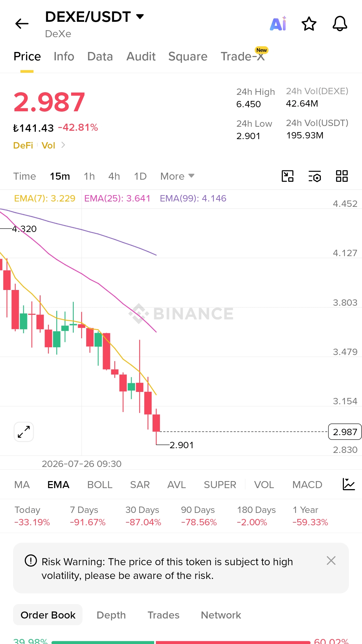This screenshot has height=644, width=362.
Task: Select the 1h chart interval
Action: 89,176
